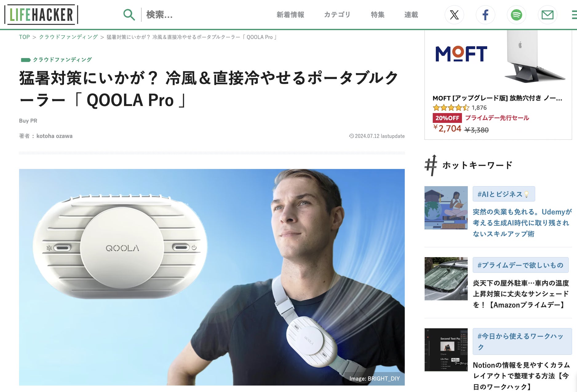Viewport: 577px width, 392px height.
Task: Go to TOP via breadcrumb
Action: tap(24, 37)
